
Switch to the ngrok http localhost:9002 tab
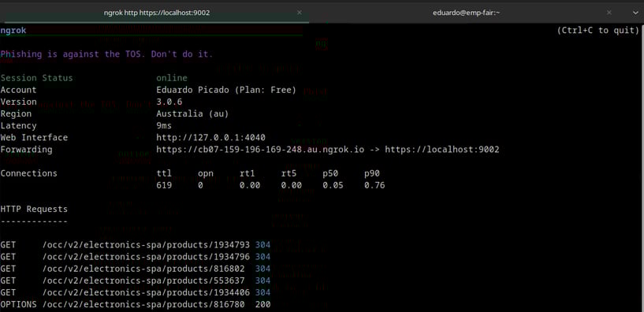(x=157, y=13)
